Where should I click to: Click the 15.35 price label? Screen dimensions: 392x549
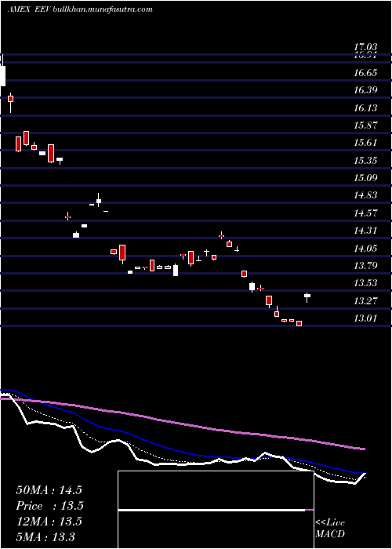pos(365,161)
